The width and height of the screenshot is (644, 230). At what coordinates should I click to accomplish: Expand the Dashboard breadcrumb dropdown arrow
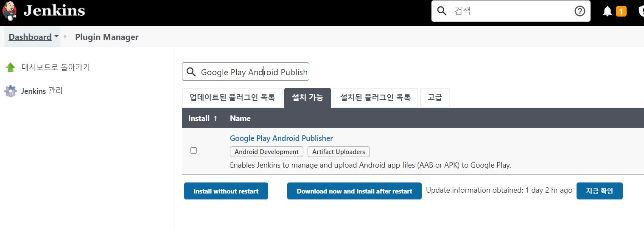(56, 36)
